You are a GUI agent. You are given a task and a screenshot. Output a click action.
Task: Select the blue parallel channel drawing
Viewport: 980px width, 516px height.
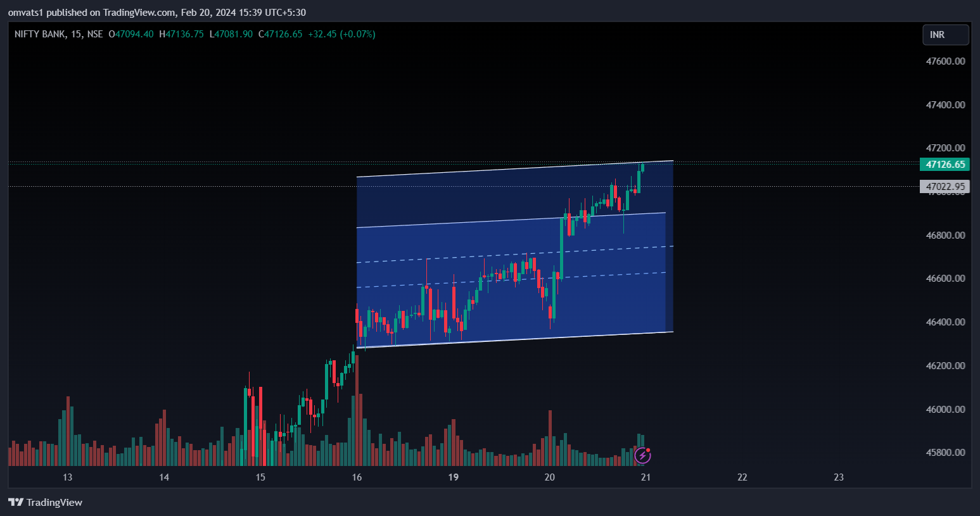514,255
